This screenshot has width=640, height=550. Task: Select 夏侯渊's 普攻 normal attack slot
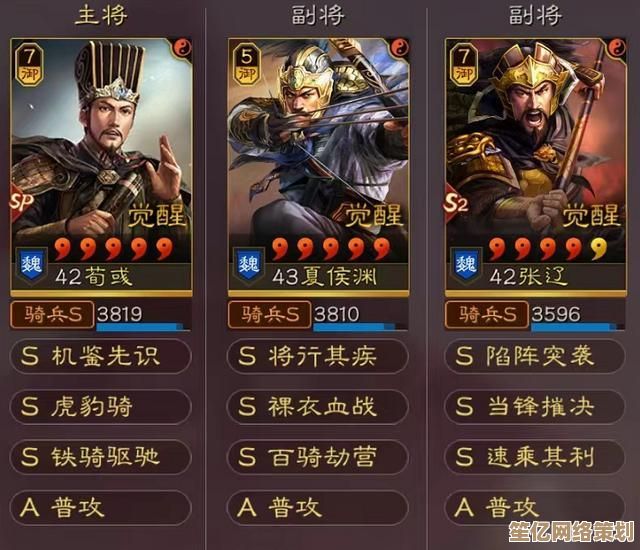point(318,507)
